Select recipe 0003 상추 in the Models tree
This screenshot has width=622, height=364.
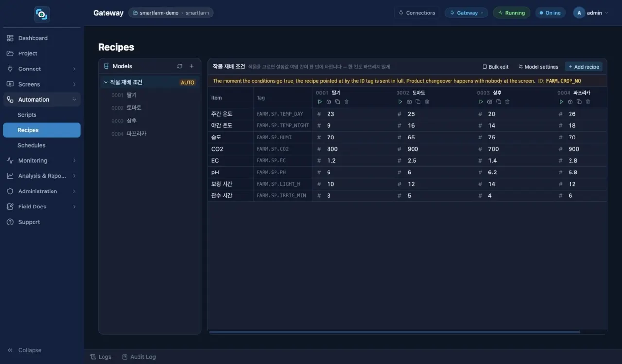(150, 121)
